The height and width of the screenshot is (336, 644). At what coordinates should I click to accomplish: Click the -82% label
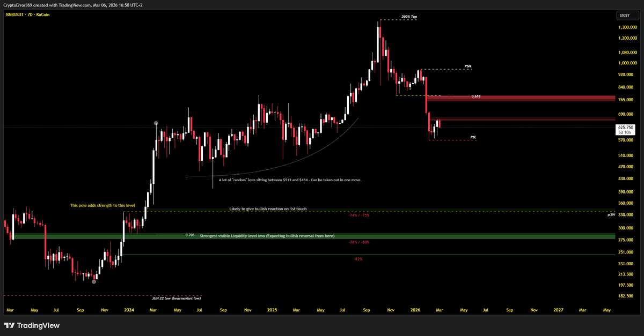coord(358,259)
